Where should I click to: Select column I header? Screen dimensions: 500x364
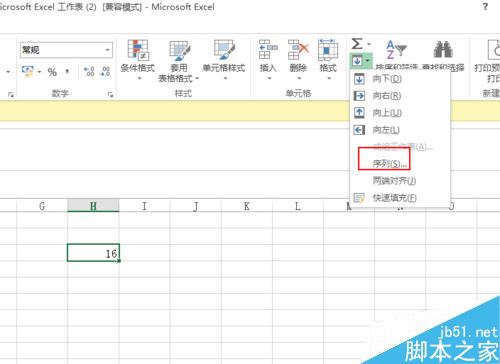tap(144, 206)
